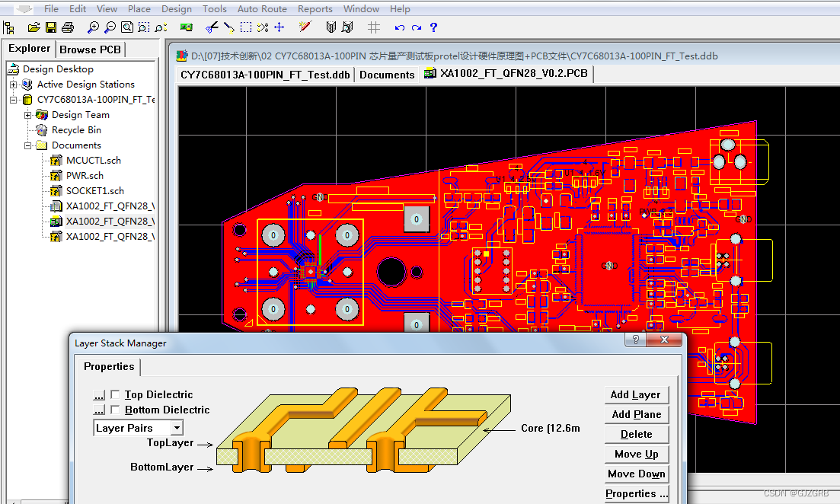840x504 pixels.
Task: Click the Print toolbar icon
Action: (67, 27)
